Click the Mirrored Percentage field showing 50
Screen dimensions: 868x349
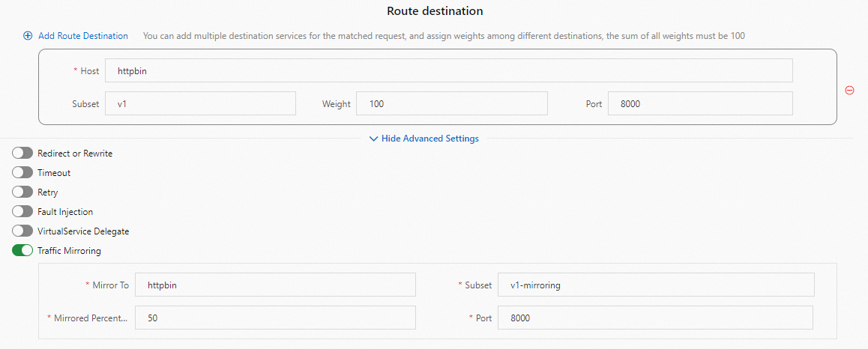point(275,318)
